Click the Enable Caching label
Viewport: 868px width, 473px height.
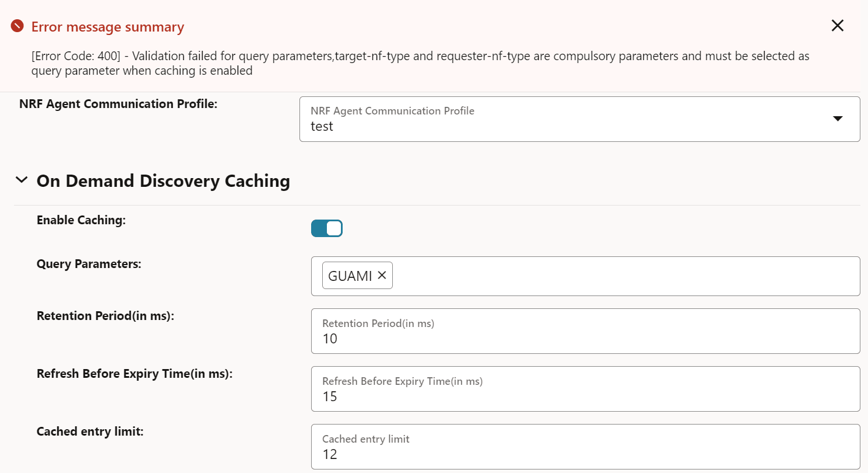click(81, 220)
